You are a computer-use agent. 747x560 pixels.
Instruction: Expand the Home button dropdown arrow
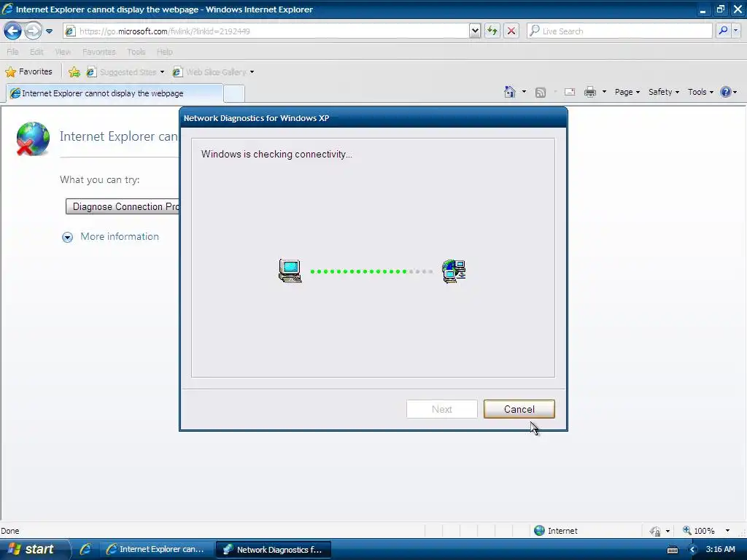point(524,92)
